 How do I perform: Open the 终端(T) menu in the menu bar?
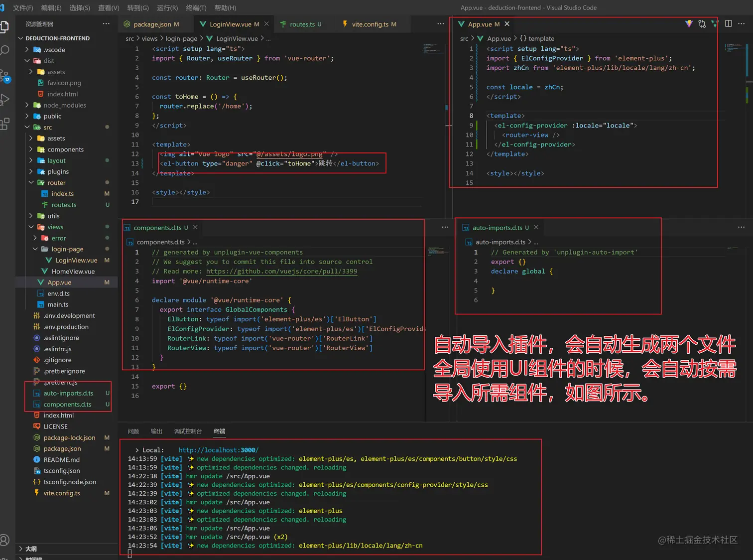(196, 7)
